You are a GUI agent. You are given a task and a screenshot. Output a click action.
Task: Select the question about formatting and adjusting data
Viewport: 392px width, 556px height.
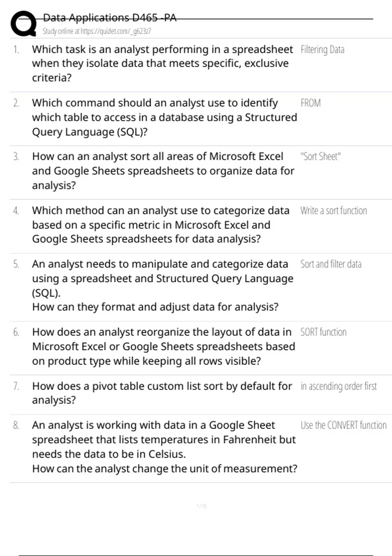[x=162, y=286]
